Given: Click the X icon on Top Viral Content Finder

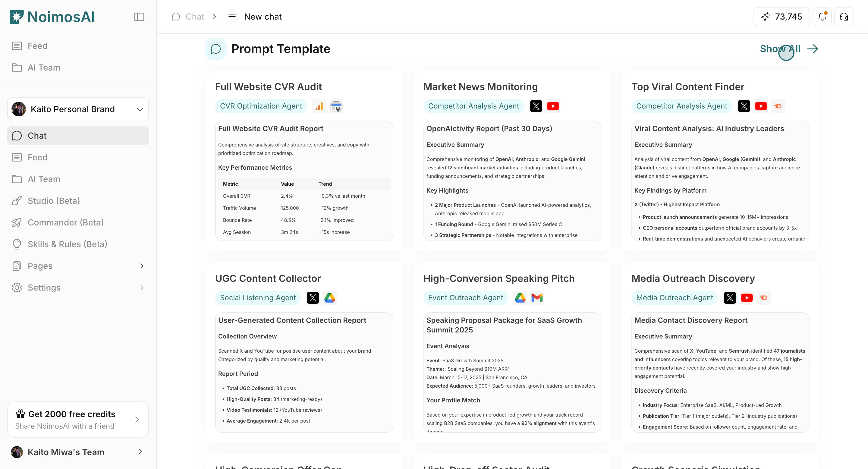Looking at the screenshot, I should click(x=745, y=106).
